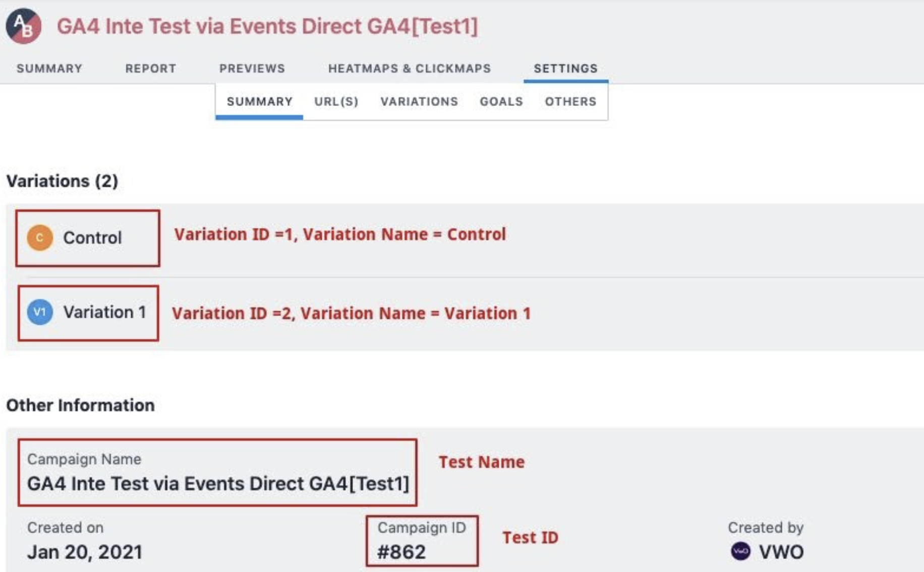
Task: Select the Control variation name
Action: tap(92, 238)
